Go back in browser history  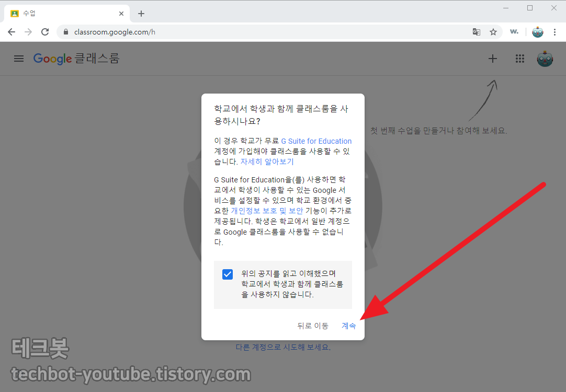tap(12, 32)
